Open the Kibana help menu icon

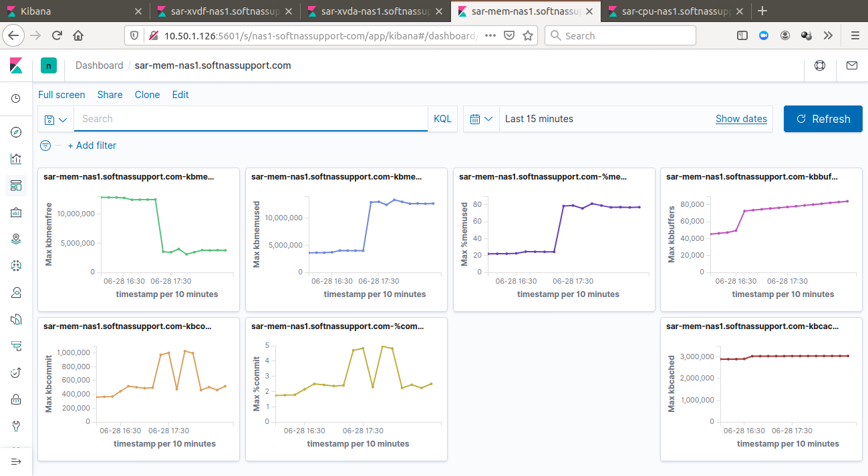[819, 65]
